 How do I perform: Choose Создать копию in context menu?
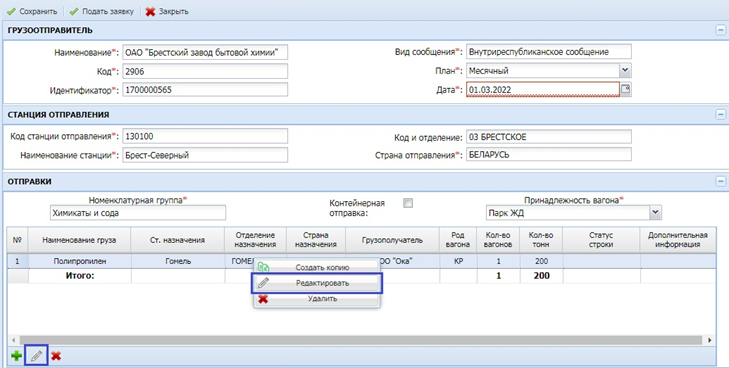point(317,267)
